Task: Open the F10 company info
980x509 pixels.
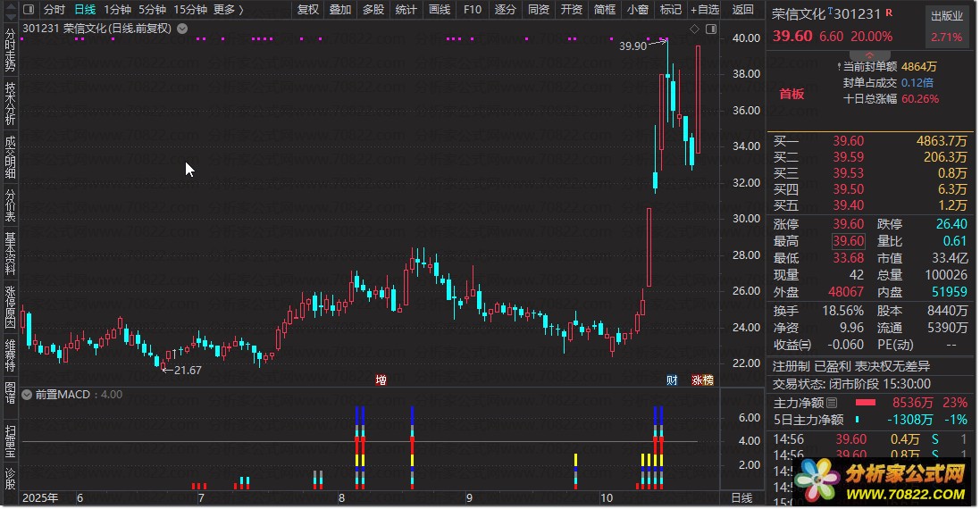Action: (473, 9)
